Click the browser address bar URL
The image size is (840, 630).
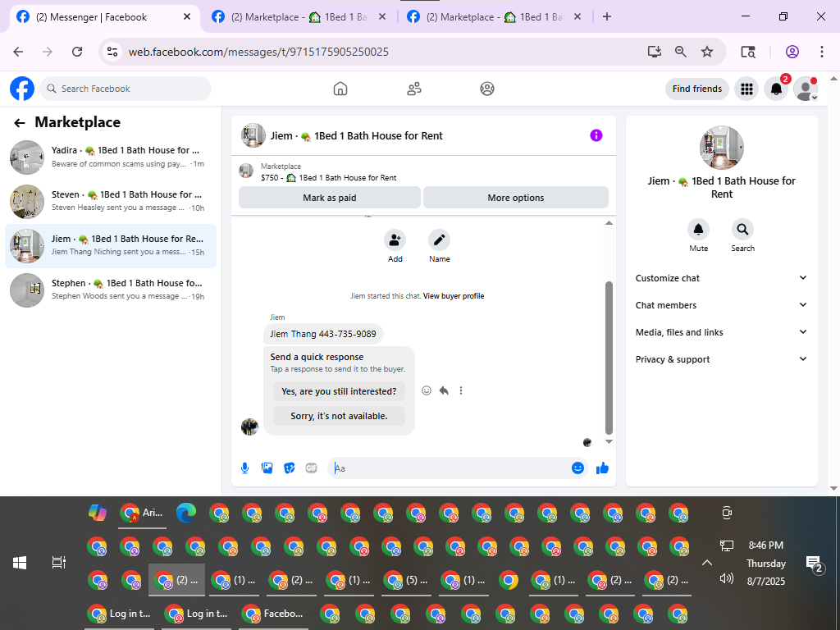coord(258,52)
